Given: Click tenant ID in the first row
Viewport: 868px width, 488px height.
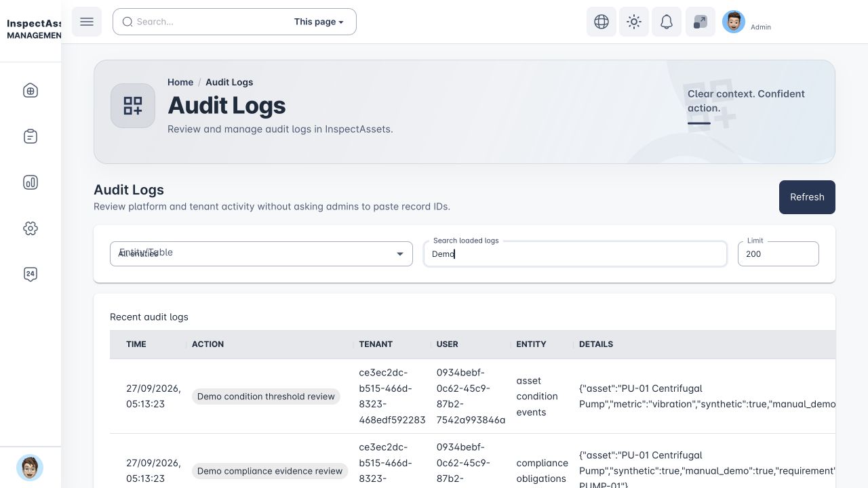Looking at the screenshot, I should pos(392,396).
